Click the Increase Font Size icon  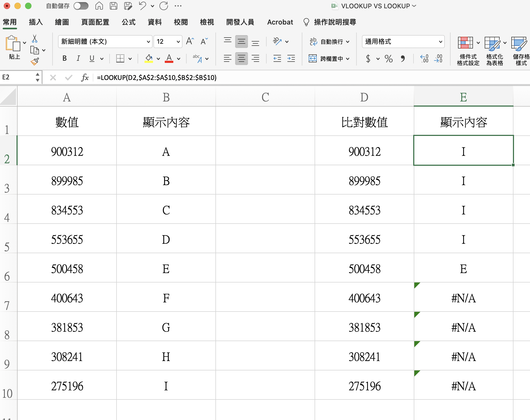tap(190, 41)
